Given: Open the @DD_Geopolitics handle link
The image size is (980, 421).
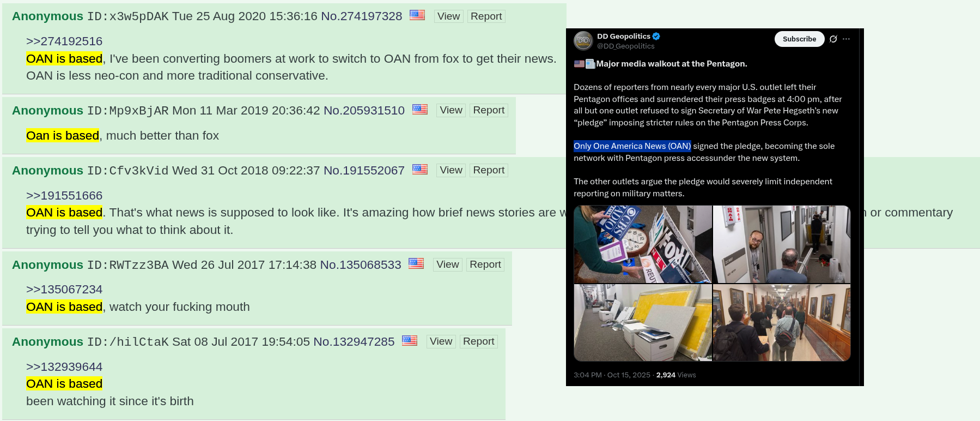Looking at the screenshot, I should (x=626, y=46).
